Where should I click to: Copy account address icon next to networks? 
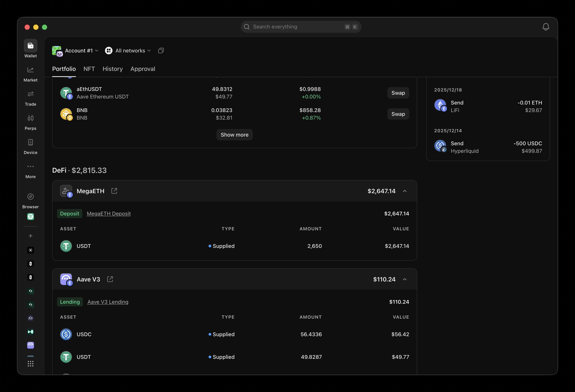click(161, 51)
